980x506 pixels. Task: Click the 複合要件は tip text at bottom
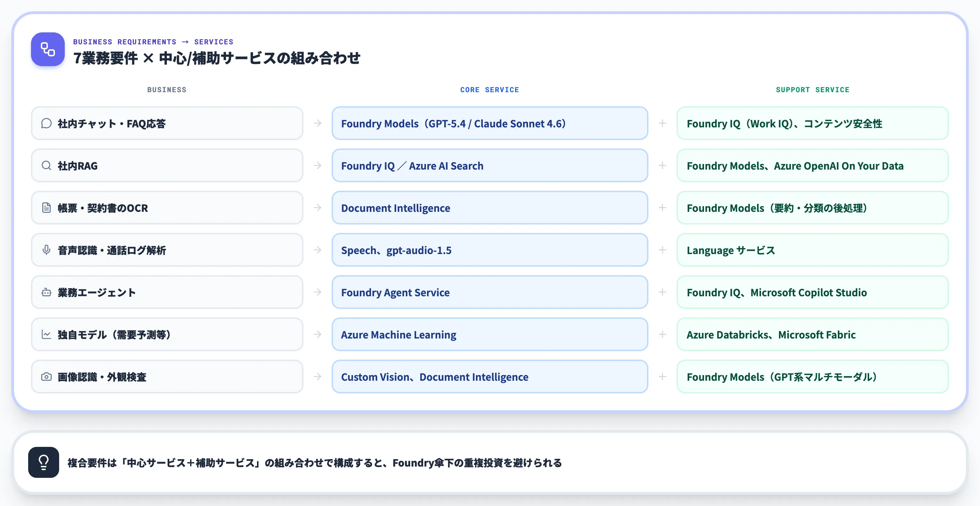pos(315,463)
